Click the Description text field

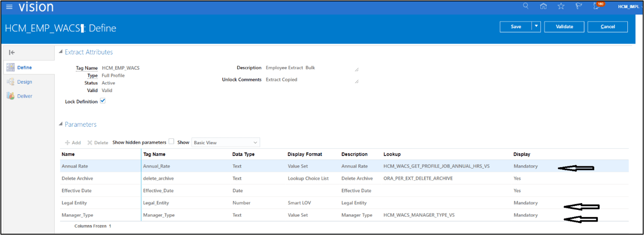(312, 69)
